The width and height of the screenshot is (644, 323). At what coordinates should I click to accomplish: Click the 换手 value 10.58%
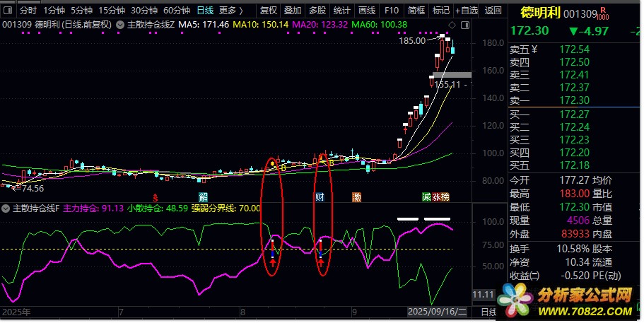click(x=573, y=249)
